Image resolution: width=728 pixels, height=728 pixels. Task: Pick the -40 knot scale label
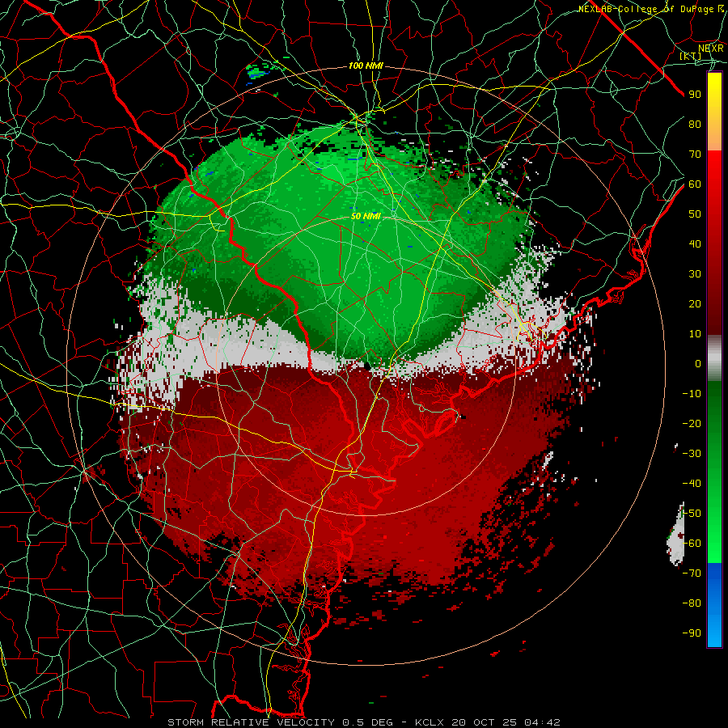(x=692, y=484)
